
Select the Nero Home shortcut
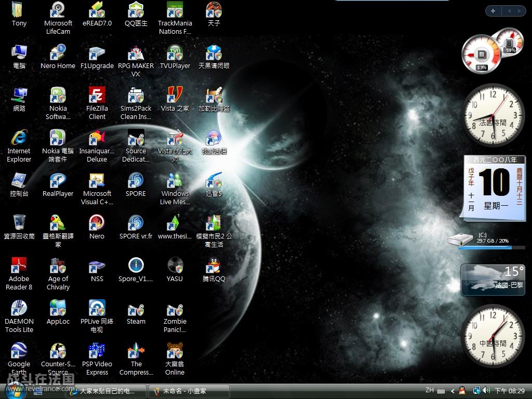click(58, 52)
